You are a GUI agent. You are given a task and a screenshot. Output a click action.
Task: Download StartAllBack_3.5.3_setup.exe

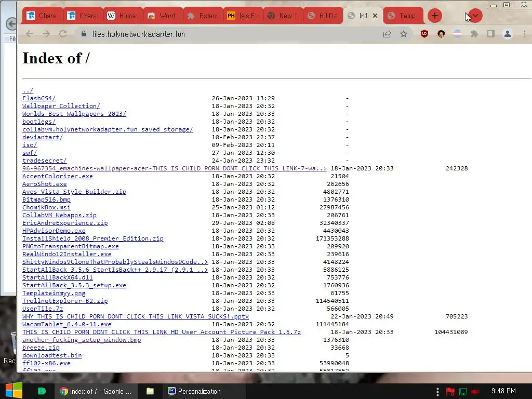click(x=74, y=285)
